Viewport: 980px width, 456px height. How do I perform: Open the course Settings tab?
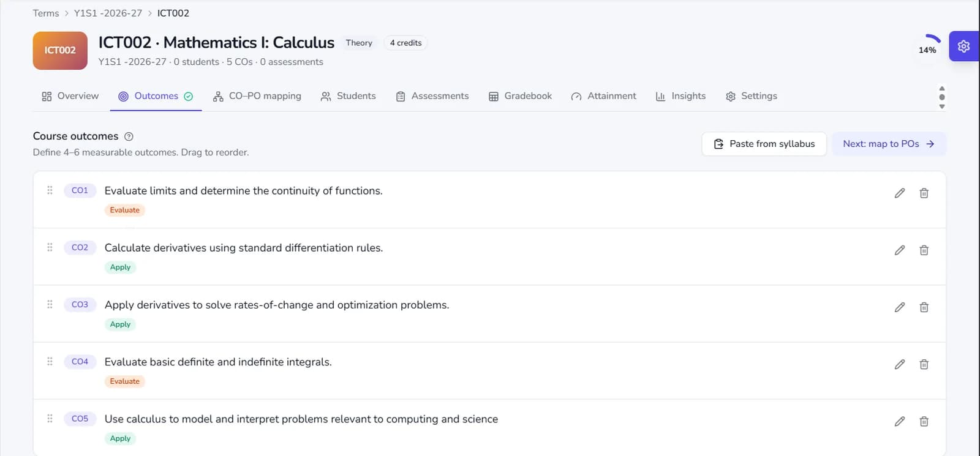[752, 96]
